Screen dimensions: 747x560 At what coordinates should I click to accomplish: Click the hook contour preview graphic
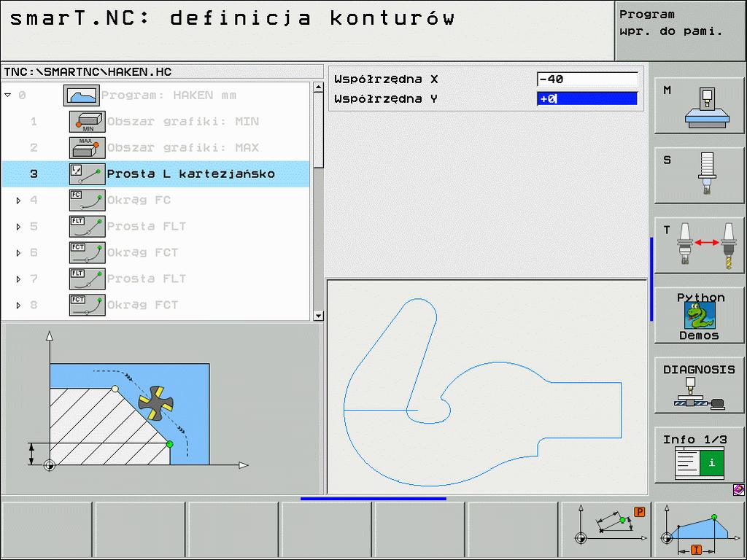click(487, 386)
